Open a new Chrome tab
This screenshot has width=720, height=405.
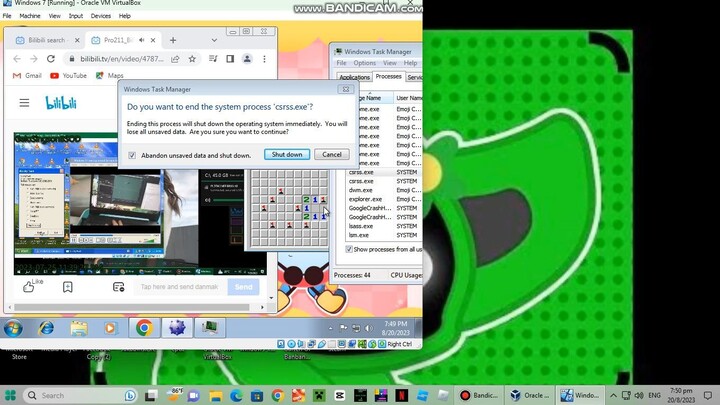[x=173, y=41]
